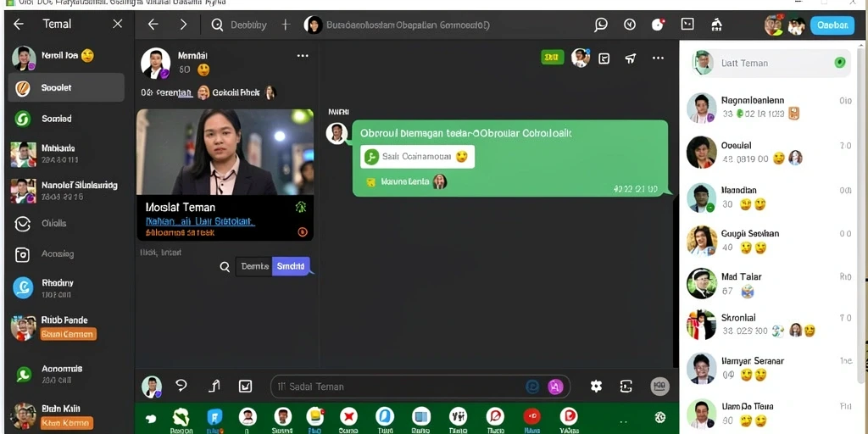Screen dimensions: 868x434
Task: Select Sooolet item in left sidebar
Action: click(66, 87)
